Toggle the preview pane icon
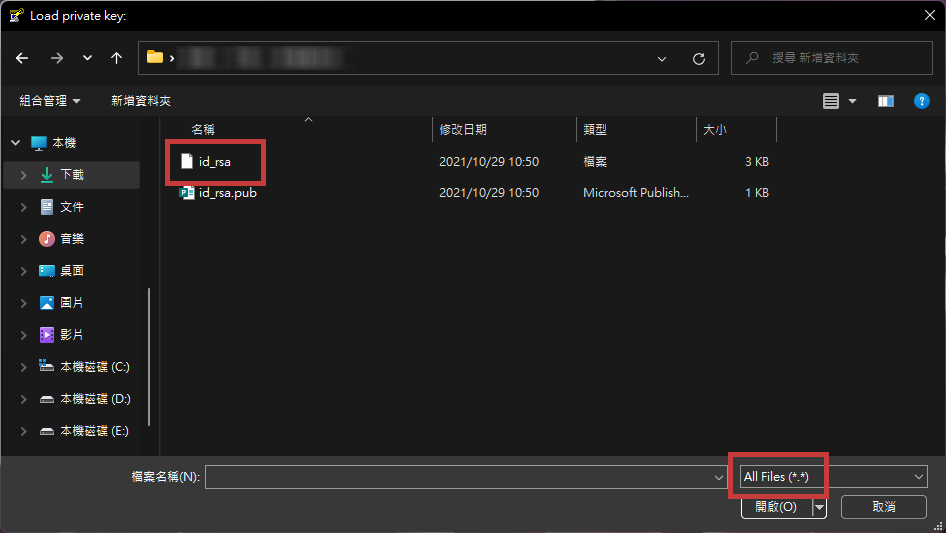 coord(885,101)
